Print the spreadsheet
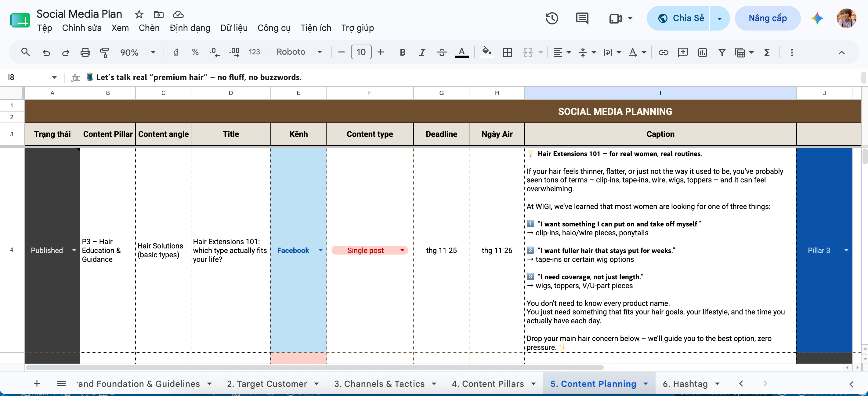Screen dimensions: 868x396 [x=85, y=52]
